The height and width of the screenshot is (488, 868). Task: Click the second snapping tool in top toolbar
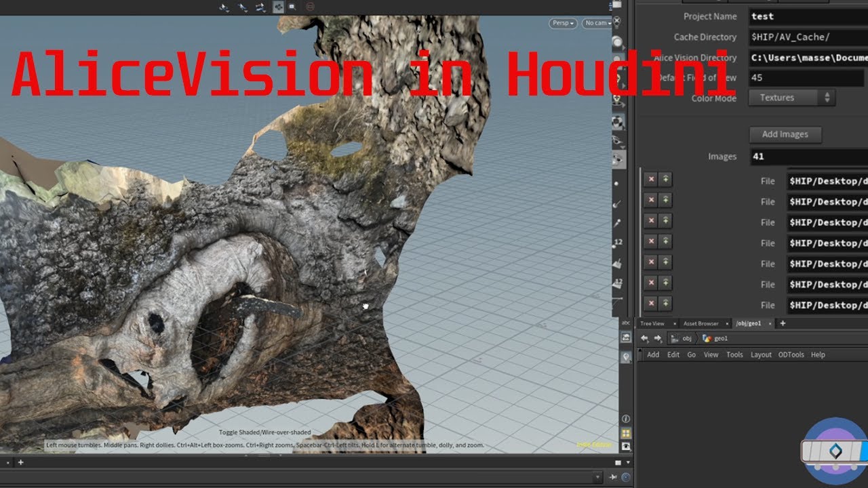[243, 7]
